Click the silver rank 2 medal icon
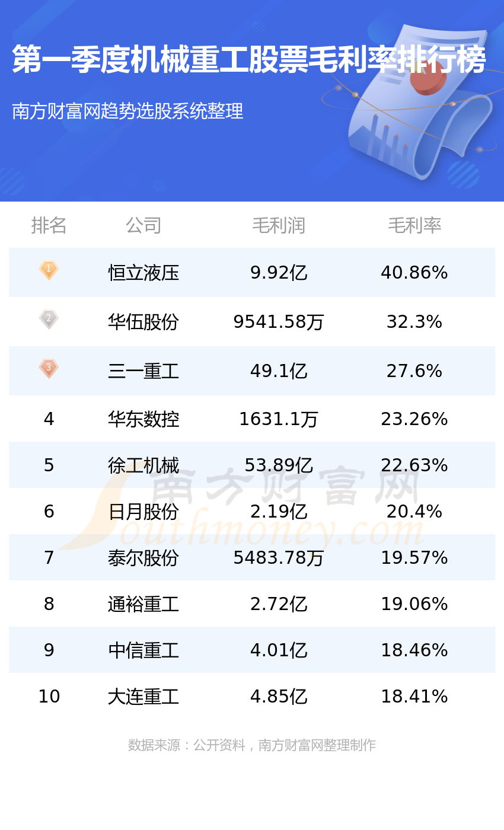Viewport: 504px width, 830px height. click(x=49, y=319)
